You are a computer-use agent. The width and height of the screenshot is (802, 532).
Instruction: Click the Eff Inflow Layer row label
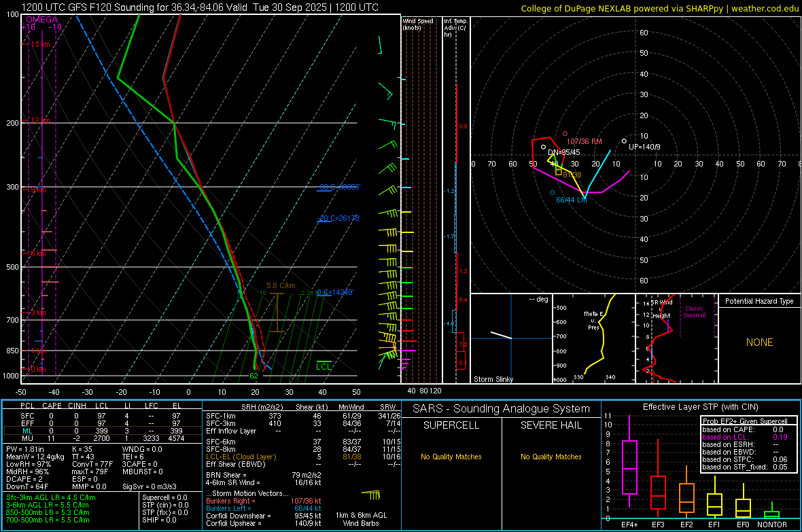[231, 431]
